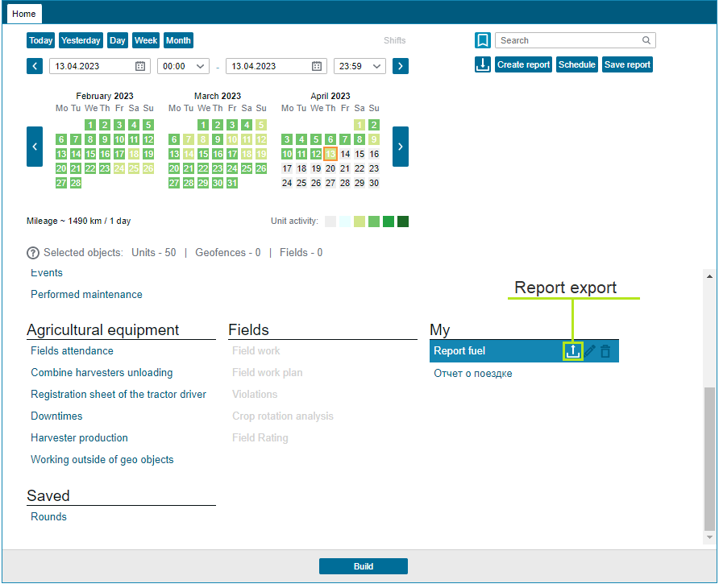Open Performed maintenance report

pos(86,295)
